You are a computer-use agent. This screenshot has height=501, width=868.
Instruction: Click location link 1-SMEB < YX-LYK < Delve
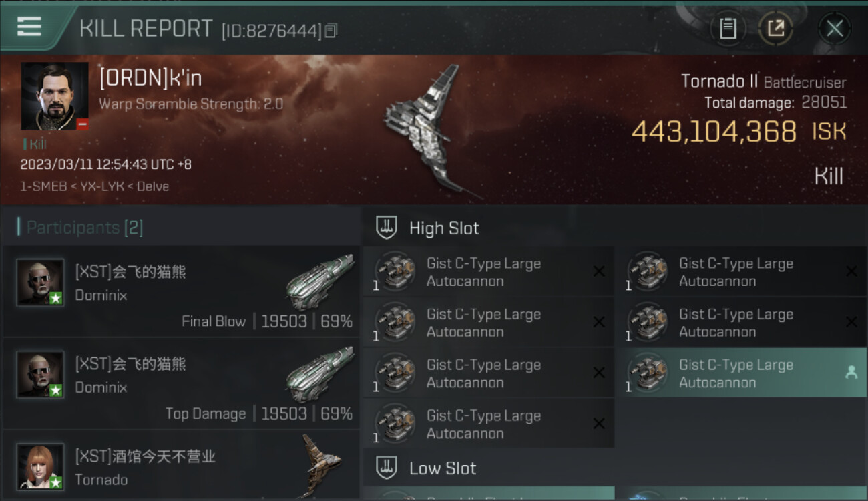(x=94, y=186)
